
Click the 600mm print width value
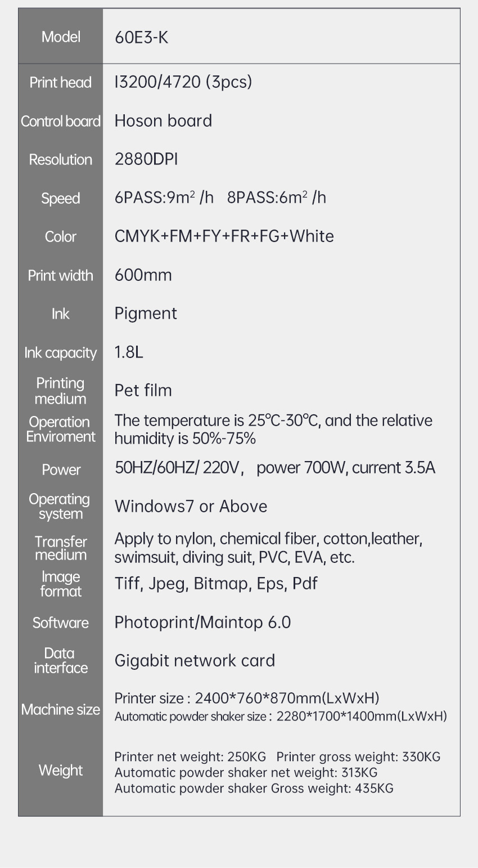[x=143, y=275]
